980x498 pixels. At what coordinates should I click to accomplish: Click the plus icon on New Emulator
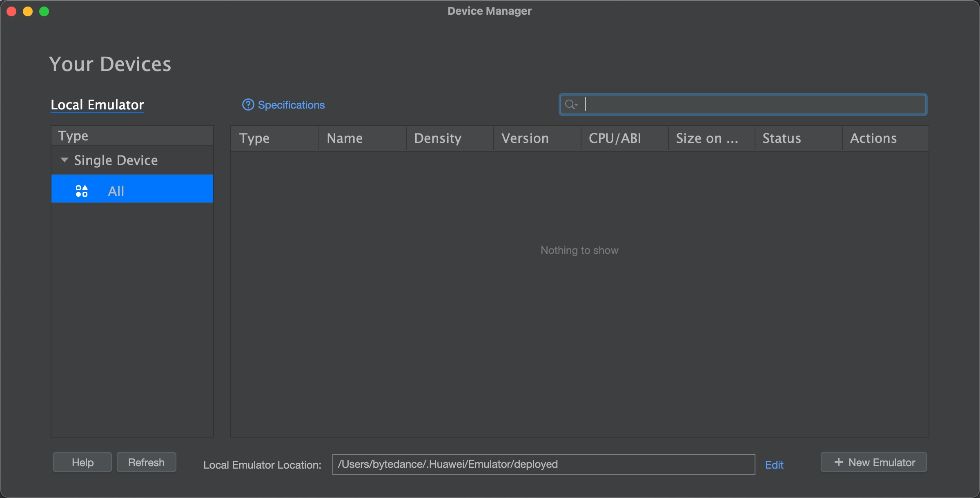pos(838,462)
